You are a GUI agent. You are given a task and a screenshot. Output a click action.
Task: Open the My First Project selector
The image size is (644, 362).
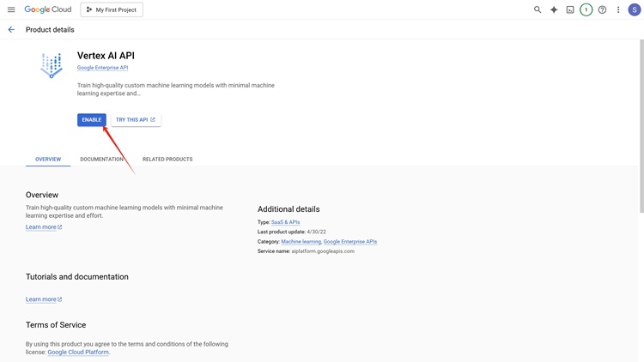pyautogui.click(x=112, y=9)
